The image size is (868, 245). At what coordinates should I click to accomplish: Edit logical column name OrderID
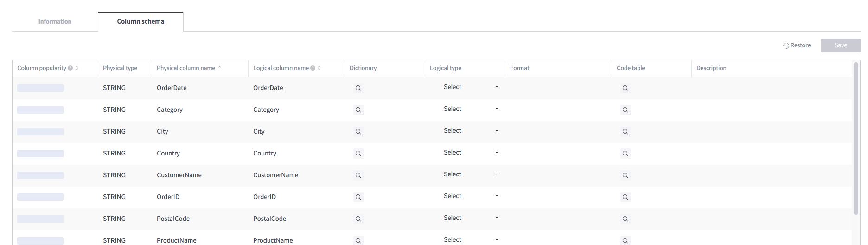pyautogui.click(x=264, y=197)
